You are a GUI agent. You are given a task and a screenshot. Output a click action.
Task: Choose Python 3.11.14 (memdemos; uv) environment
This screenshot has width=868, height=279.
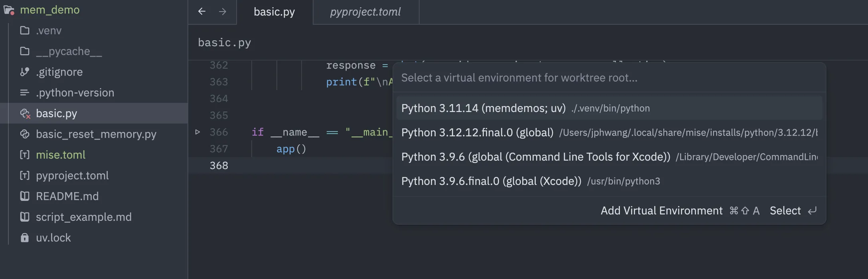tap(609, 108)
